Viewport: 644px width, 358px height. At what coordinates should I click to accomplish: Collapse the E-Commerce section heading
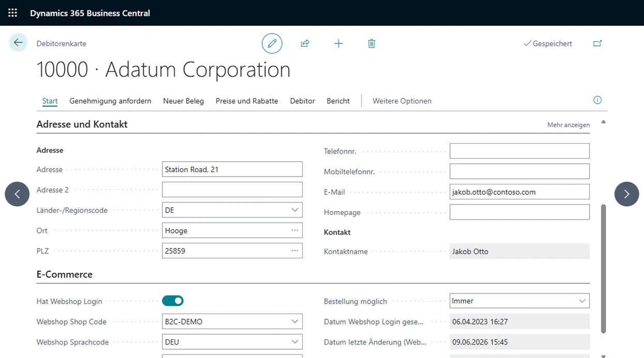tap(65, 274)
